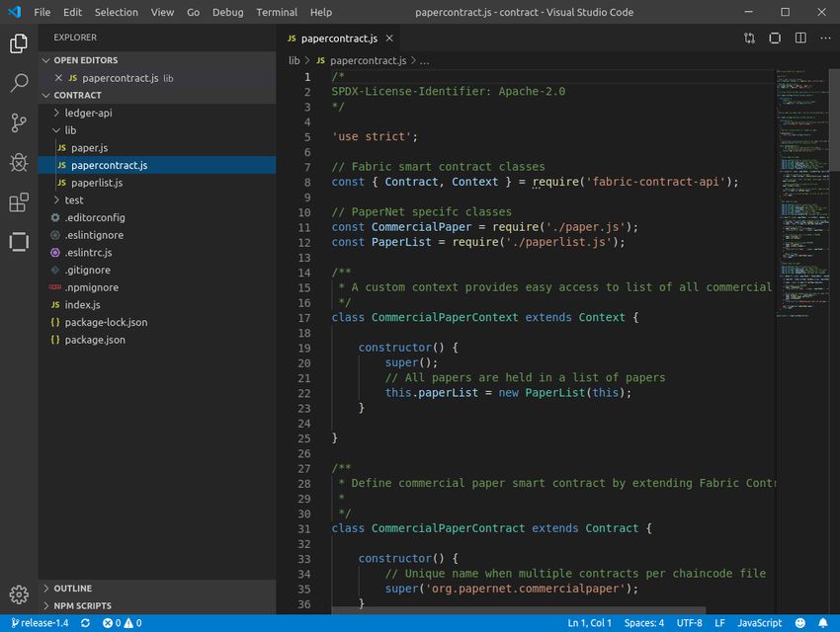Open the Terminal menu
840x632 pixels.
point(277,12)
